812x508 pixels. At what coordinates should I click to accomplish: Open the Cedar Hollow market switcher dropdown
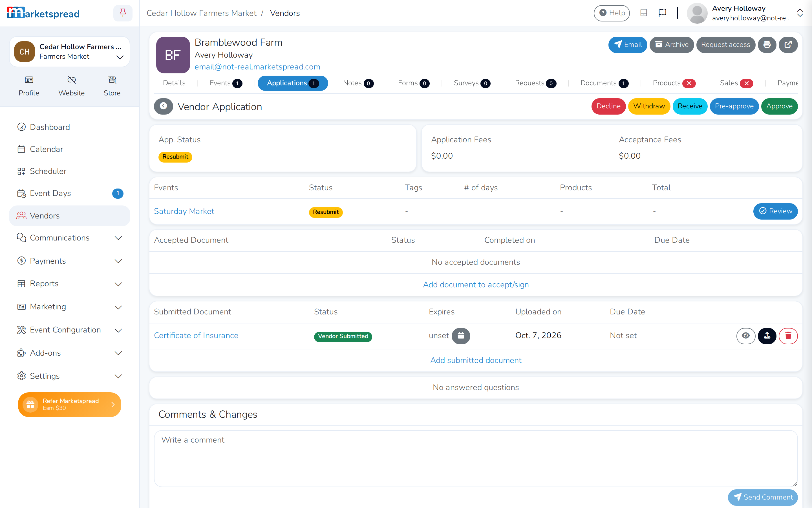pyautogui.click(x=69, y=51)
